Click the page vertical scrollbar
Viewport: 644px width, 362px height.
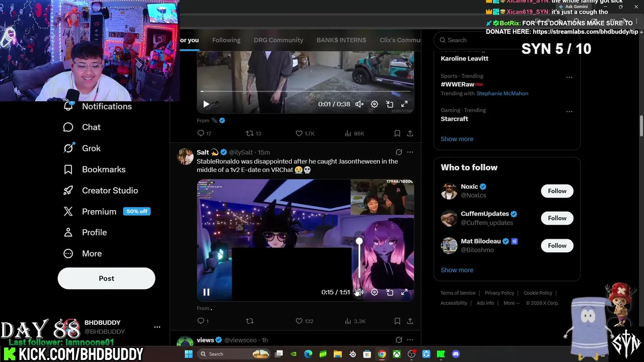coord(641,126)
